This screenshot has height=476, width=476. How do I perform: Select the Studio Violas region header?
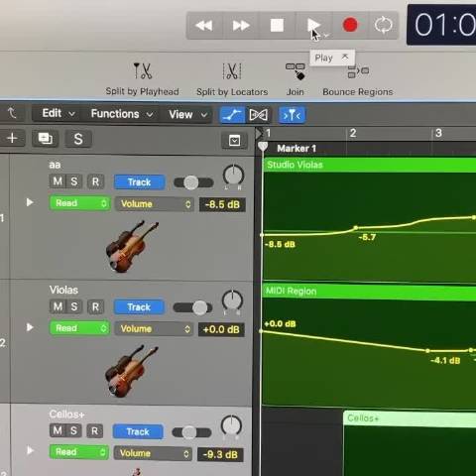pos(370,165)
